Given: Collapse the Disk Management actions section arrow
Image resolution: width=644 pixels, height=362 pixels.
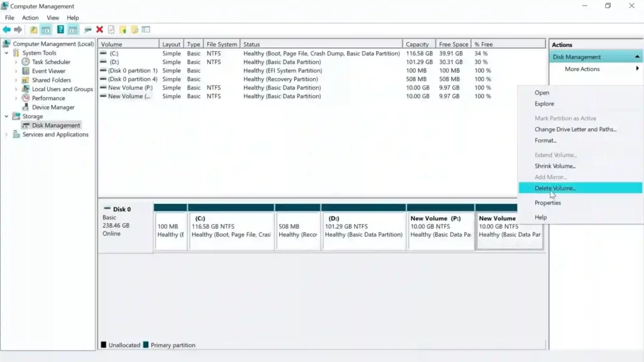Looking at the screenshot, I should click(637, 57).
